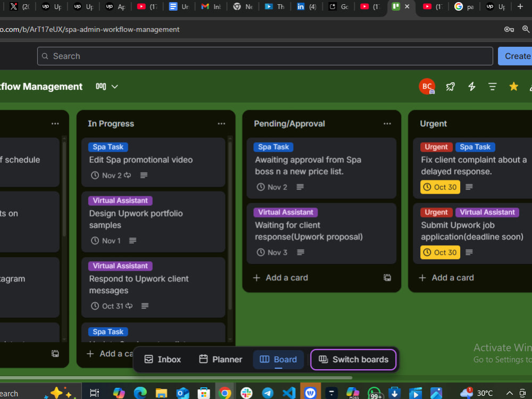Open the In Progress list actions menu

(221, 124)
